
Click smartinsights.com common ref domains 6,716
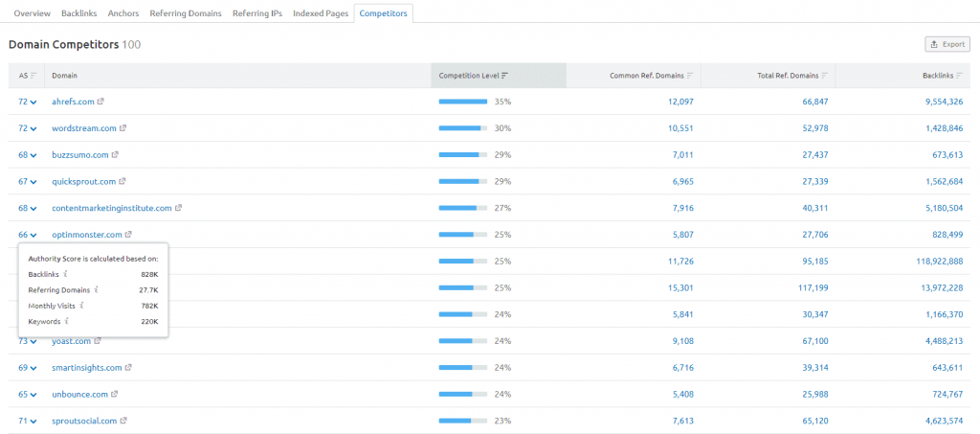pyautogui.click(x=681, y=368)
